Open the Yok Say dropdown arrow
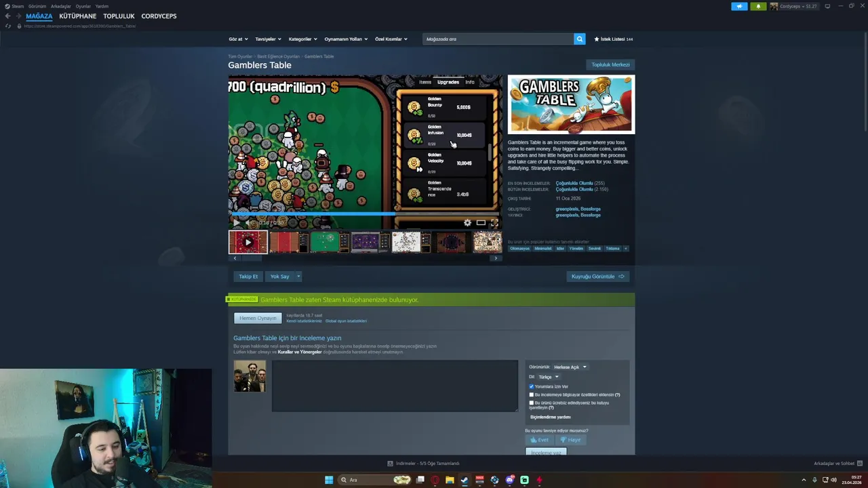This screenshot has height=488, width=868. [x=298, y=277]
